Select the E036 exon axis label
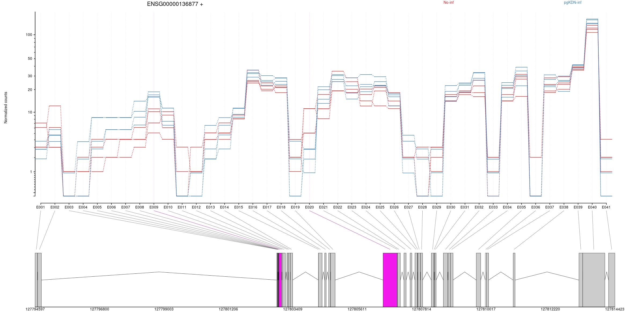644x322 pixels. (536, 207)
